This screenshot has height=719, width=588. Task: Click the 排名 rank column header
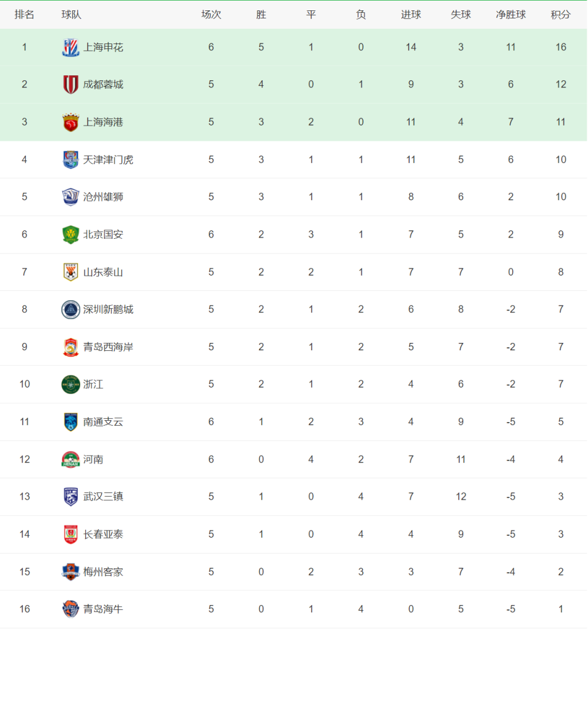24,15
